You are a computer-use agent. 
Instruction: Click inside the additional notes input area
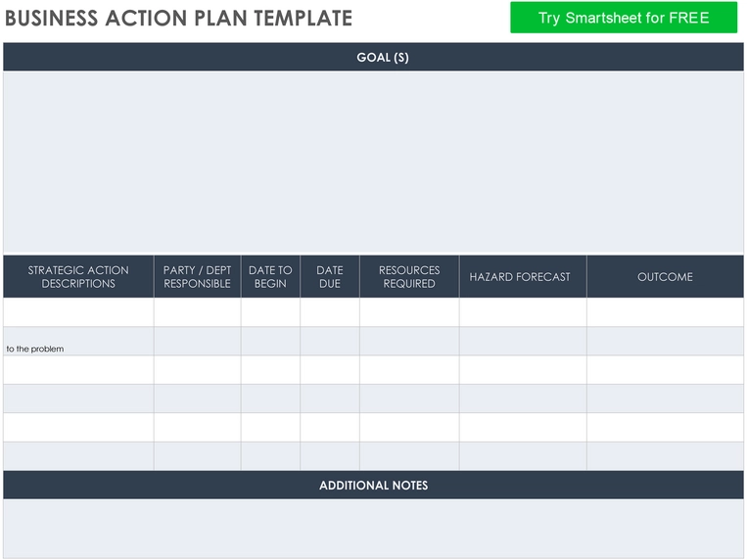374,529
